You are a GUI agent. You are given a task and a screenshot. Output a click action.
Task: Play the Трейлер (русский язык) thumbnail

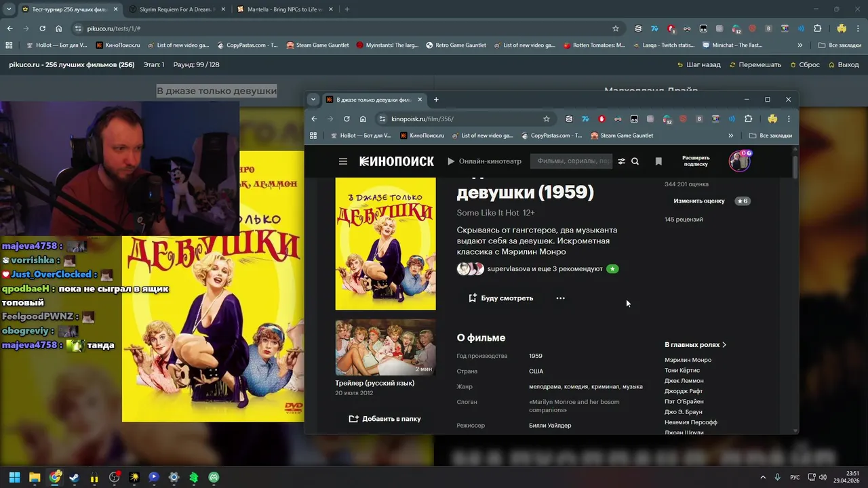pyautogui.click(x=385, y=347)
